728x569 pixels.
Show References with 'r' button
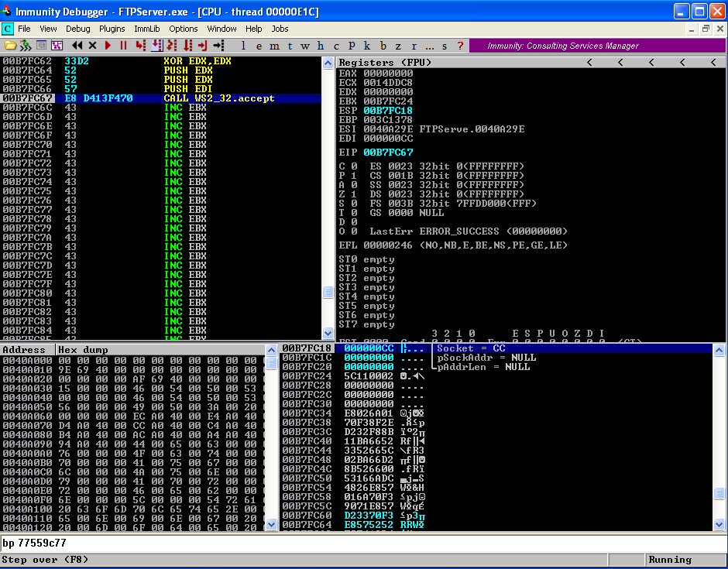(x=414, y=46)
